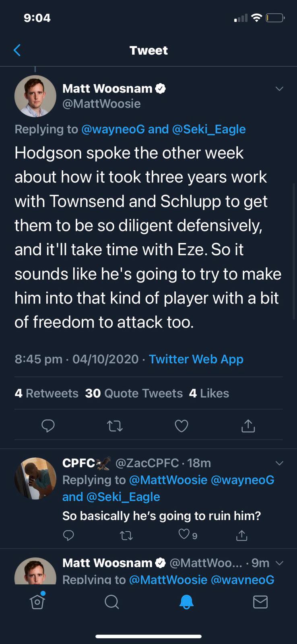Open the Messages envelope tab
This screenshot has width=297, height=644.
pos(260,602)
